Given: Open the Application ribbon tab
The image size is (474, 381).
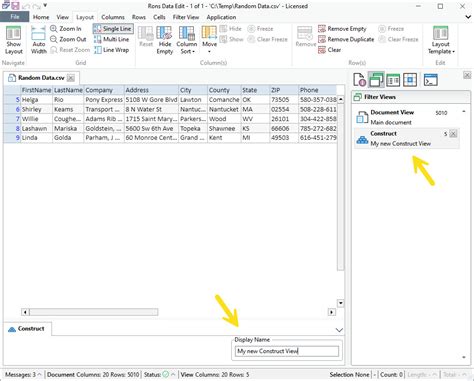Looking at the screenshot, I should tap(221, 17).
